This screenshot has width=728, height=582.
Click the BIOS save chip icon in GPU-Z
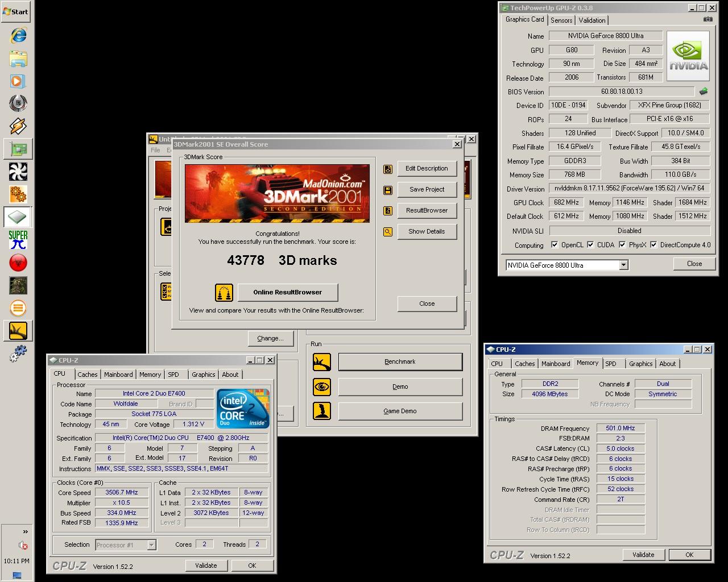(x=704, y=92)
